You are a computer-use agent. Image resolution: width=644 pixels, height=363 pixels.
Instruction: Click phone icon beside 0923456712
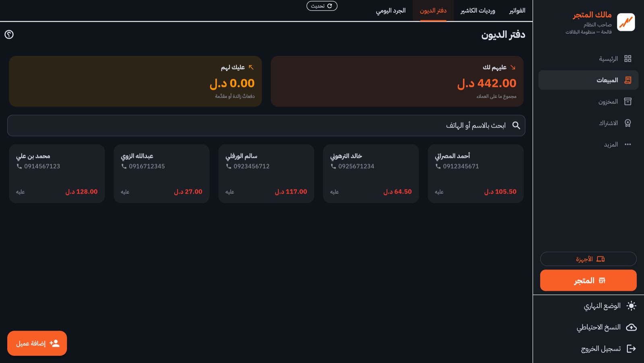pyautogui.click(x=229, y=166)
